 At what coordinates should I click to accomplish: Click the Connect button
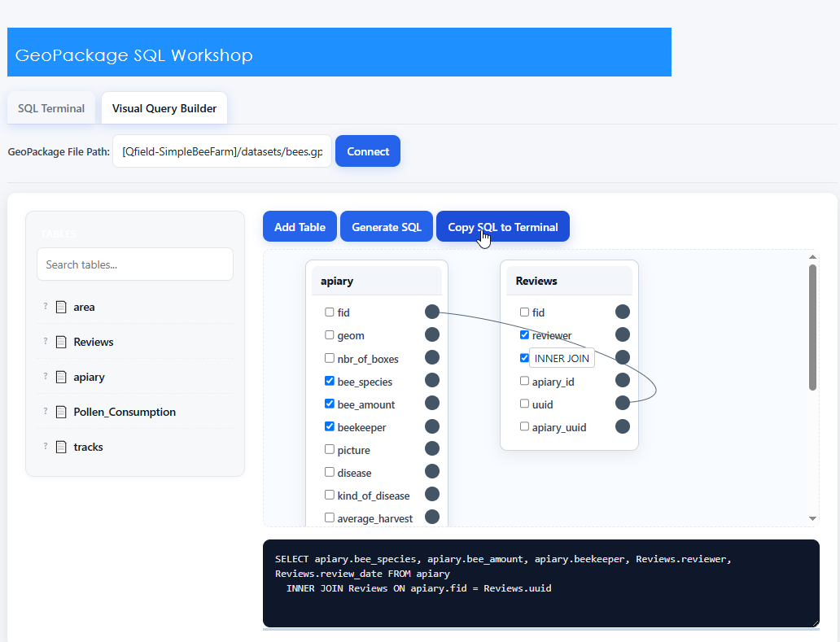coord(368,151)
